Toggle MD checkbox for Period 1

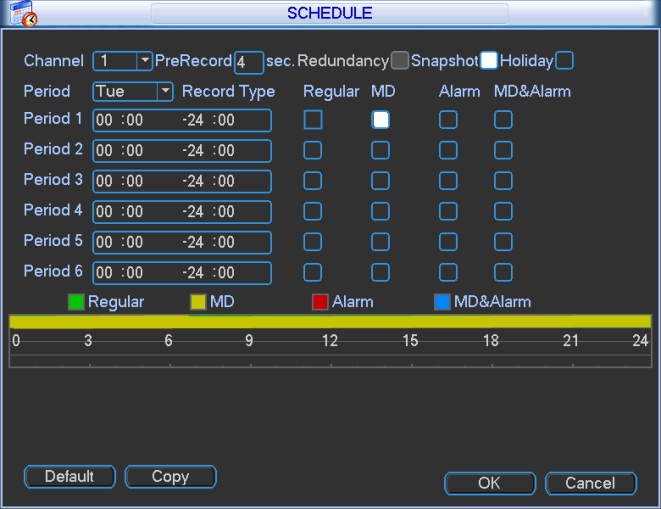point(381,120)
